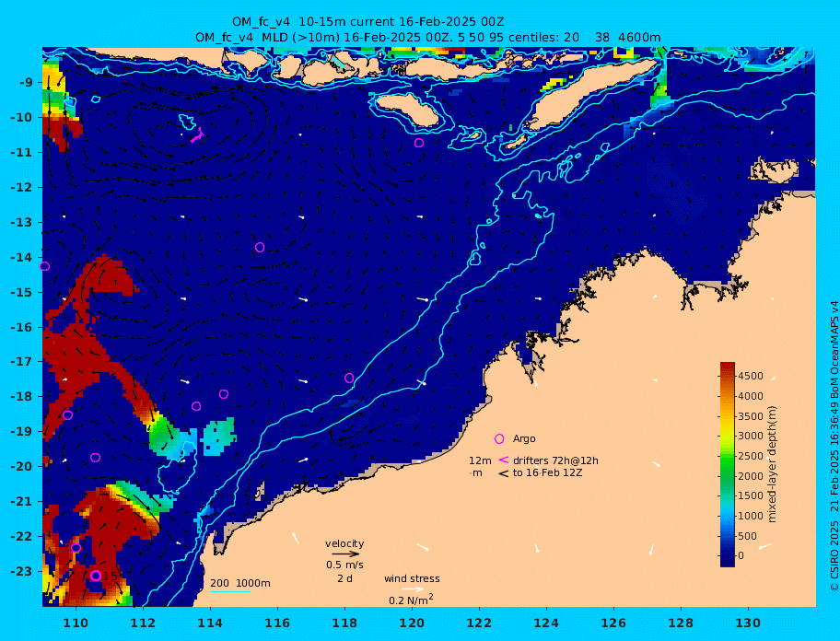
Task: Click the 2000 color bar tick label
Action: tap(751, 476)
